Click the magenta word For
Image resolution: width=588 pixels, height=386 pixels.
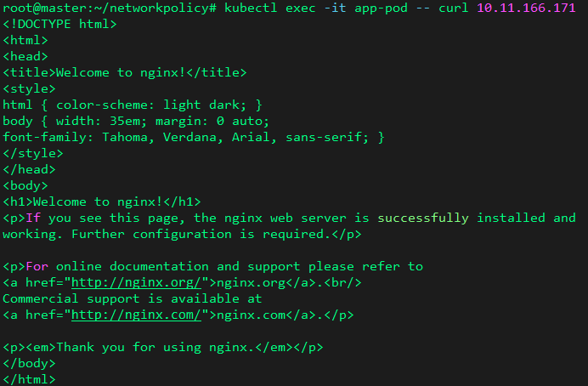pos(37,266)
